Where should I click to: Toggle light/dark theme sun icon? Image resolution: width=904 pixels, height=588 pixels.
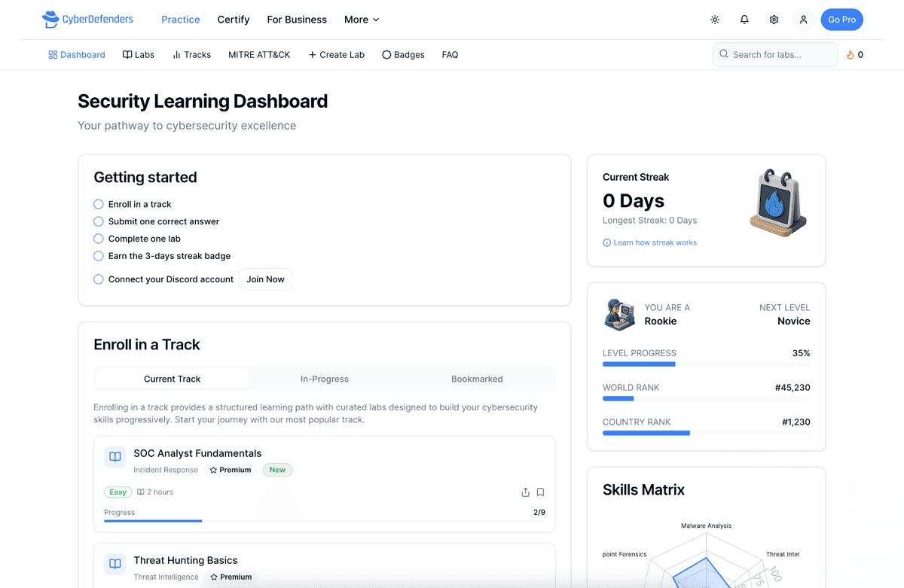point(715,20)
